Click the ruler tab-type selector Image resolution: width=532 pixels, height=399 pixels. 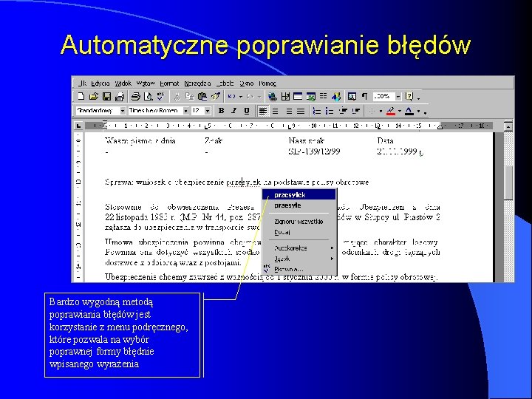(79, 126)
